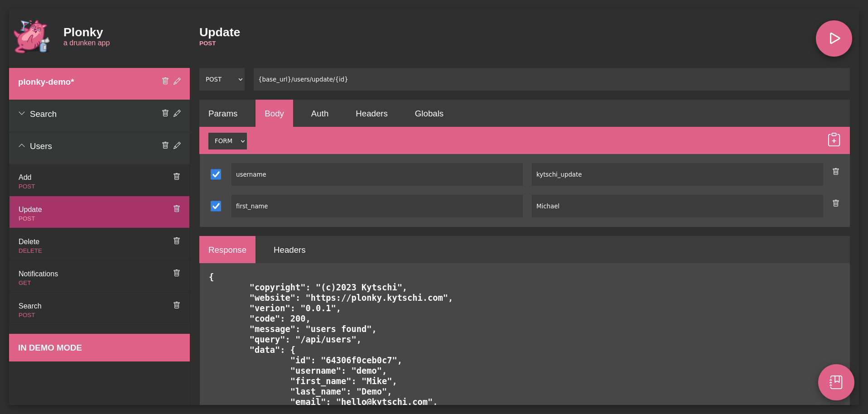Click the username key field
The image size is (868, 414).
click(377, 174)
